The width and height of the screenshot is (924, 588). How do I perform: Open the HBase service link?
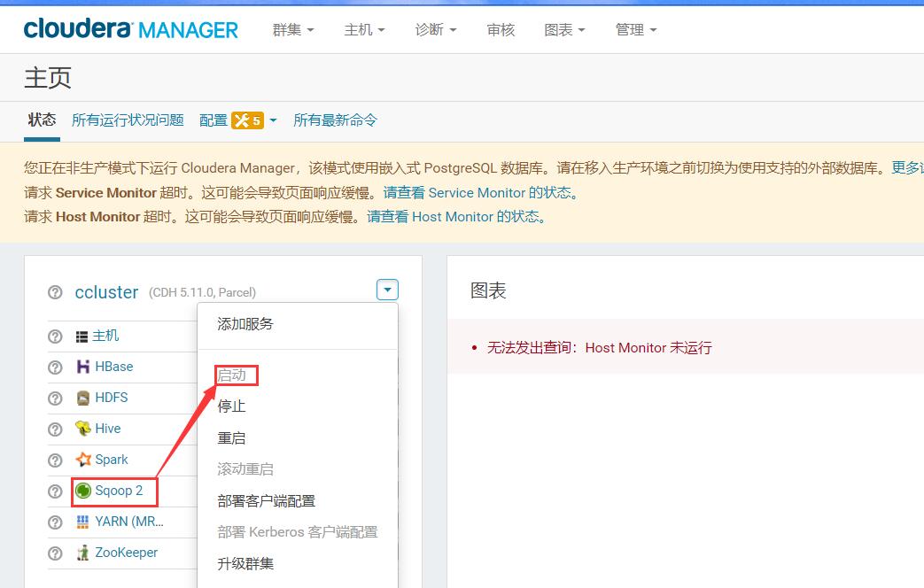click(x=113, y=367)
